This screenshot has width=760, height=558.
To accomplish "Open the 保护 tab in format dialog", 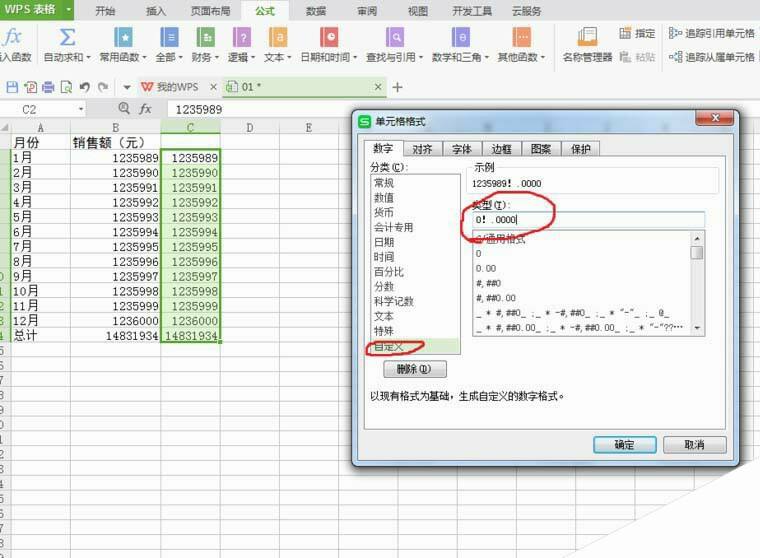I will point(581,149).
